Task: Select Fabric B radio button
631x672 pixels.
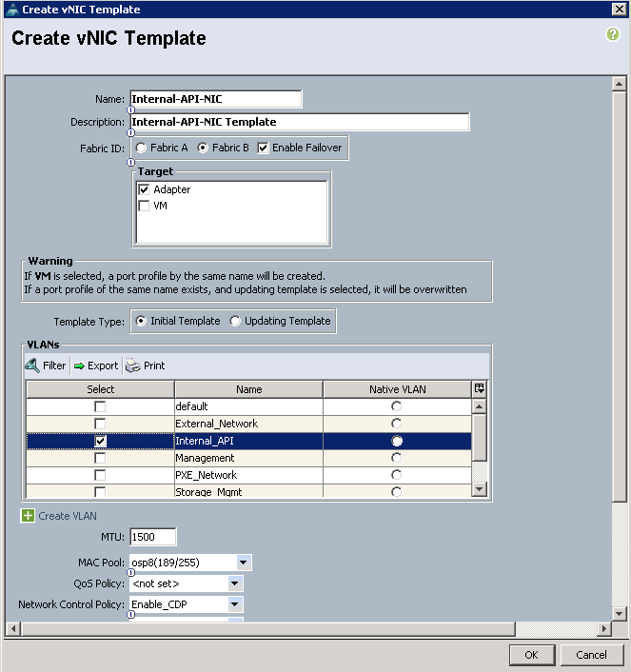Action: [203, 148]
